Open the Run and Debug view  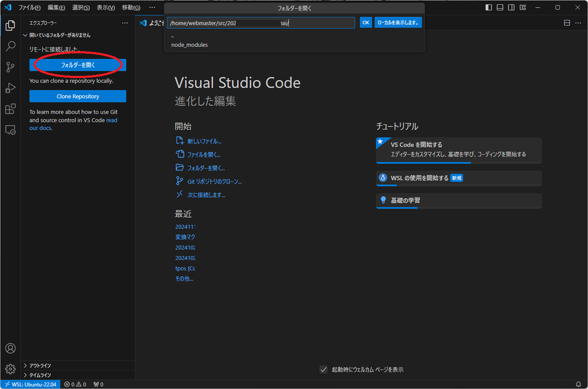[10, 88]
